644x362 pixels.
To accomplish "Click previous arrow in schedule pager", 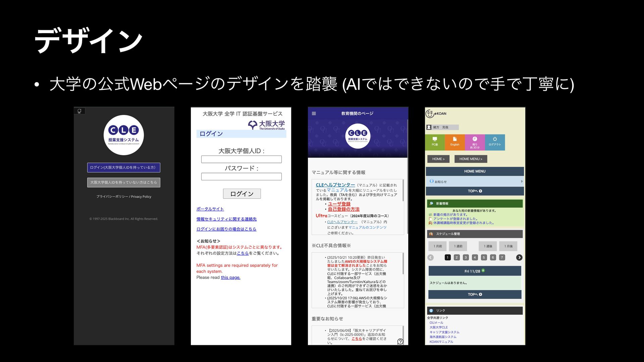I will [431, 257].
